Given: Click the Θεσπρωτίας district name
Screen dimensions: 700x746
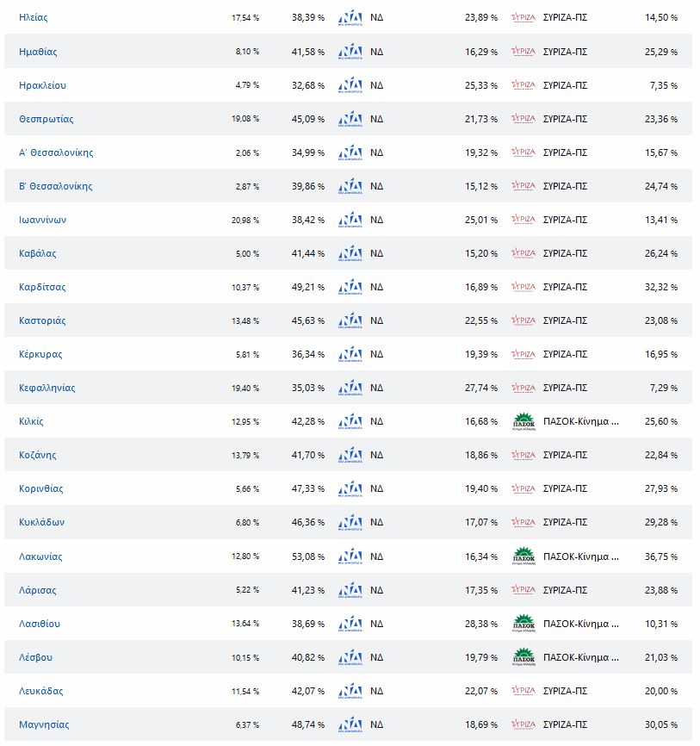Looking at the screenshot, I should tap(46, 119).
